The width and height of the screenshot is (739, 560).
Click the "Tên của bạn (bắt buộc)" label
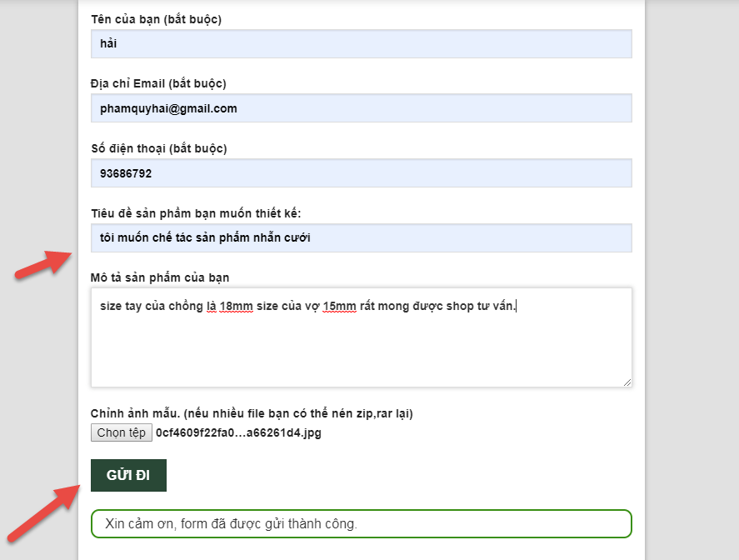[x=156, y=19]
